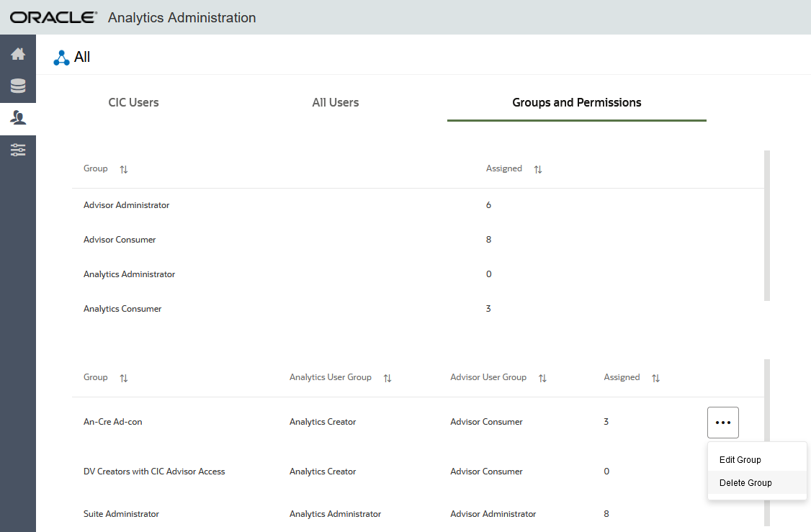This screenshot has height=532, width=811.
Task: Click Advisor Consumer in DV Creators row
Action: 486,472
